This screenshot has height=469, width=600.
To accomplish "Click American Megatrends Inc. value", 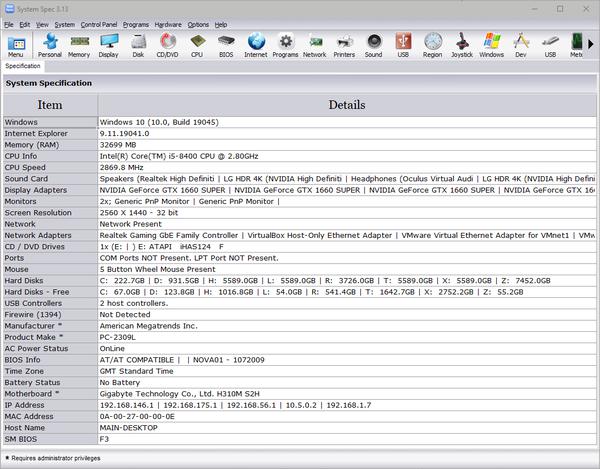I will click(x=148, y=326).
